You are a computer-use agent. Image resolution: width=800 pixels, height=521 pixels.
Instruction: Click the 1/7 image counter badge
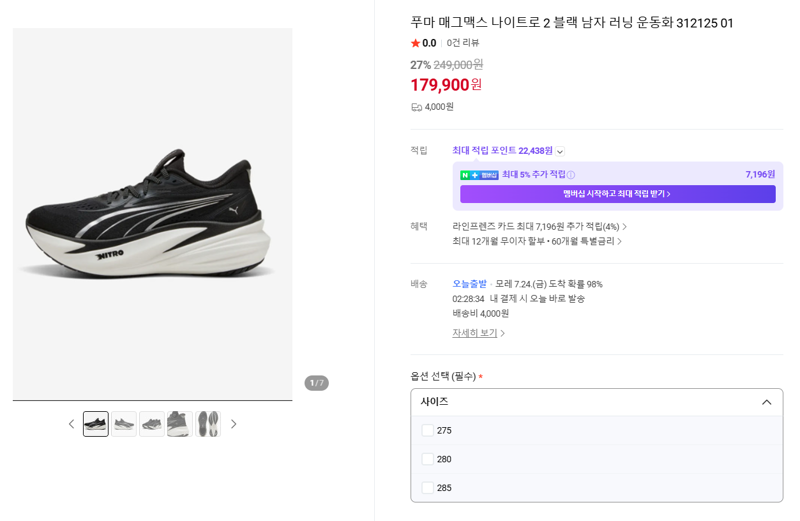tap(316, 383)
